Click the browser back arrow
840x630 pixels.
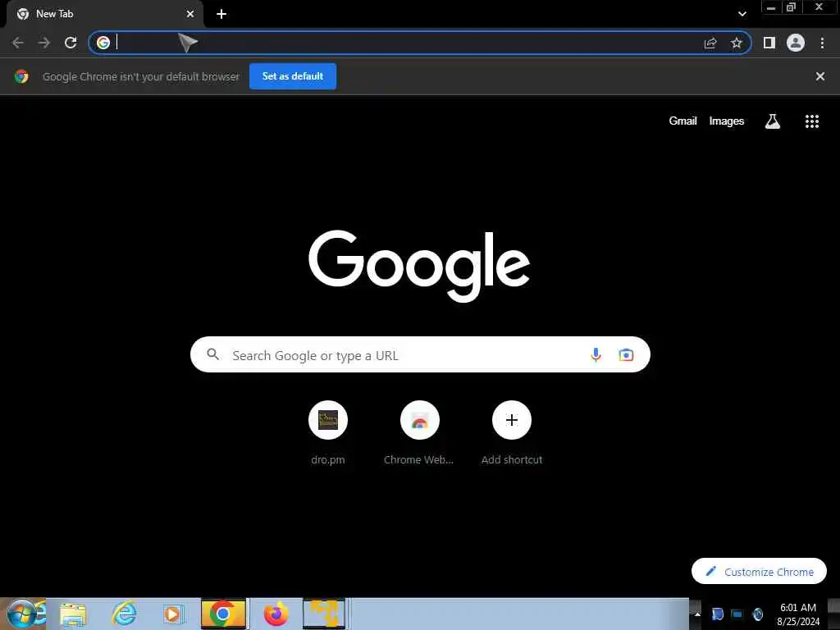point(18,43)
